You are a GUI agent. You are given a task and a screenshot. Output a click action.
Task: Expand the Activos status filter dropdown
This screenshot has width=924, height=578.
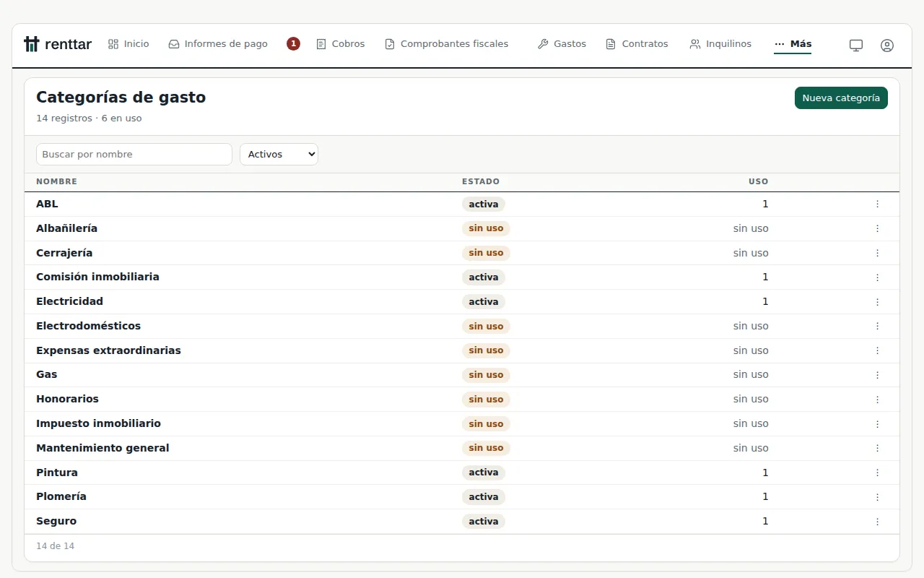pyautogui.click(x=279, y=154)
